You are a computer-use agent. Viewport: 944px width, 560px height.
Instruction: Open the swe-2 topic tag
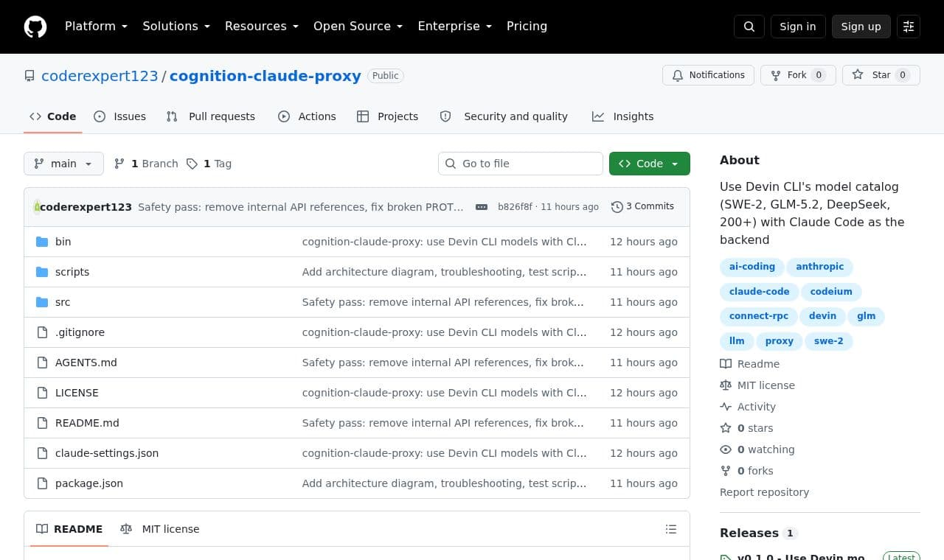tap(828, 341)
